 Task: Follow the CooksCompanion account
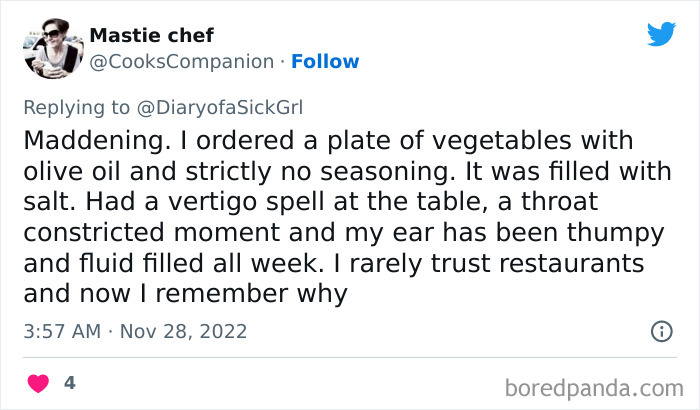pos(324,62)
